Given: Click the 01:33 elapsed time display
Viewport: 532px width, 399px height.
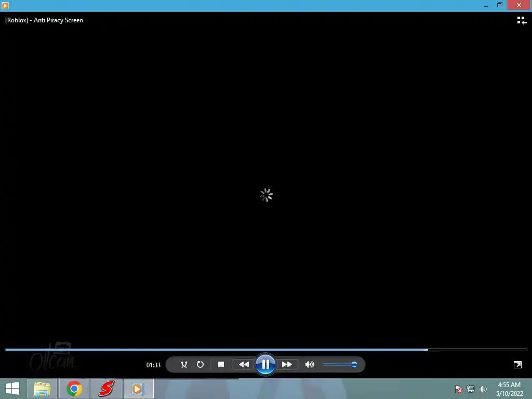Looking at the screenshot, I should pos(153,365).
